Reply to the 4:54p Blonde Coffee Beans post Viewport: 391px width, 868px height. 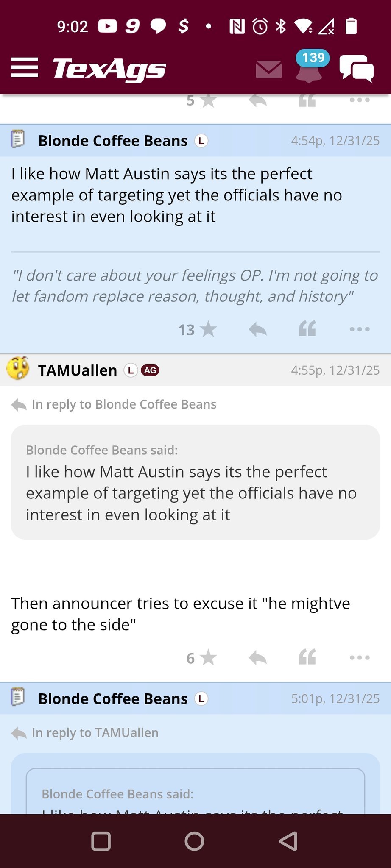[x=257, y=329]
